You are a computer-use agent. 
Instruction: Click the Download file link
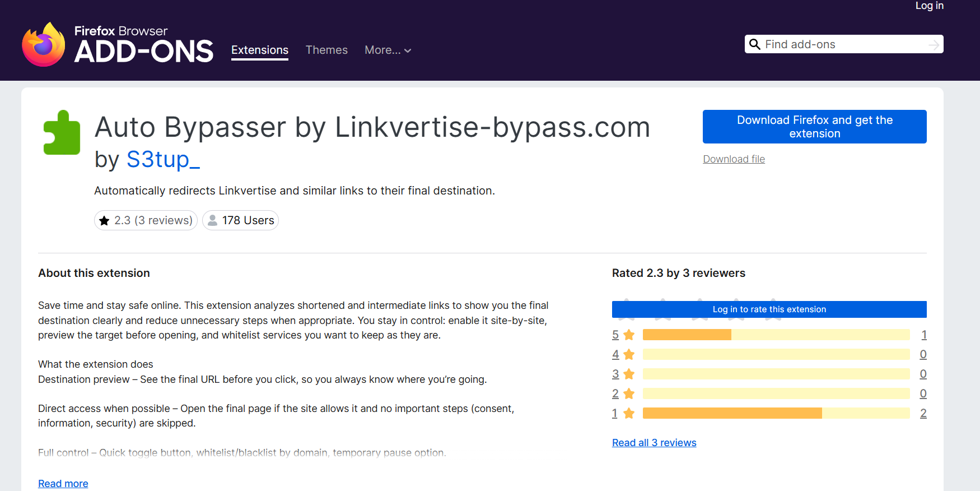click(734, 159)
